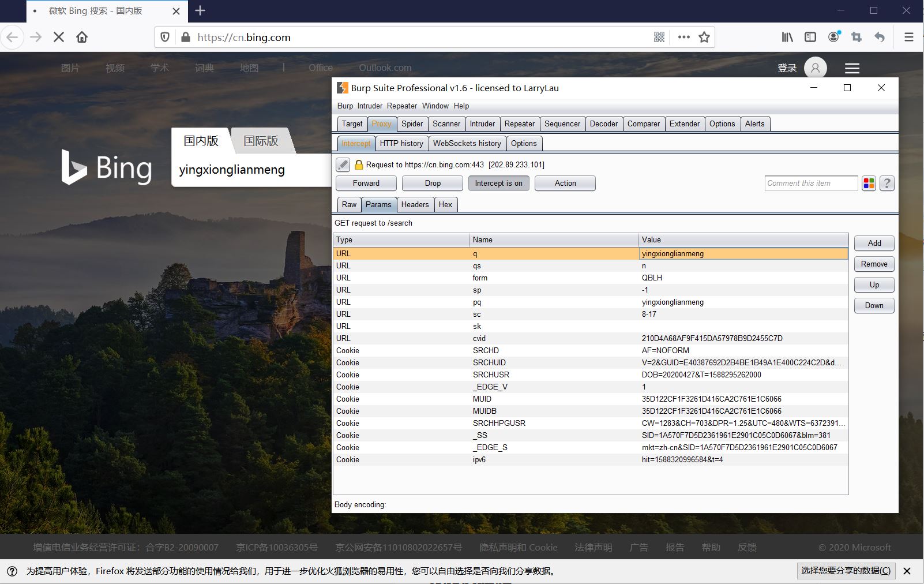Open the Repeater menu in Burp
This screenshot has height=584, width=924.
[x=402, y=106]
